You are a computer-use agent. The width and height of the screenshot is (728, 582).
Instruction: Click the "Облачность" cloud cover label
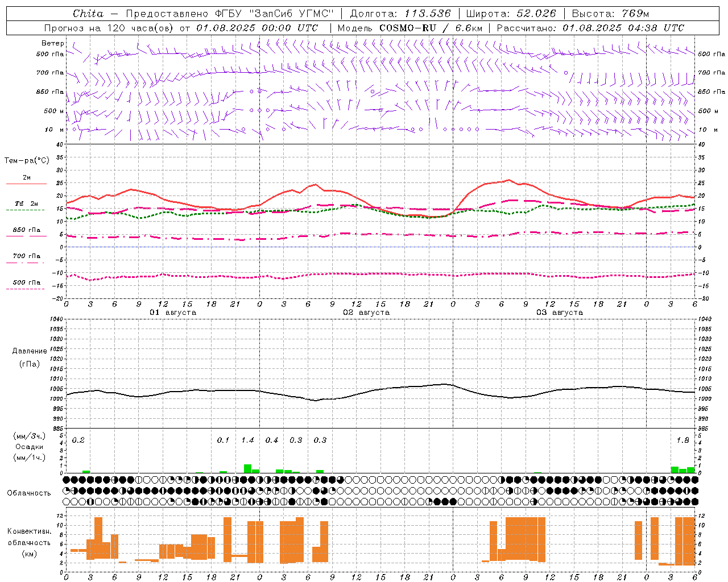(x=29, y=493)
